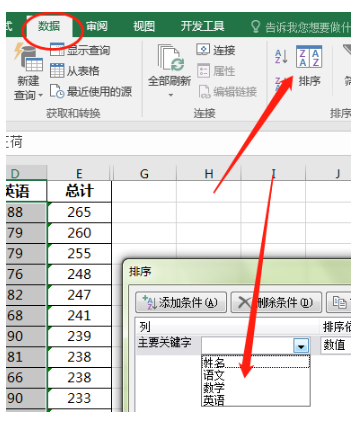Select the cell containing 255

79,253
